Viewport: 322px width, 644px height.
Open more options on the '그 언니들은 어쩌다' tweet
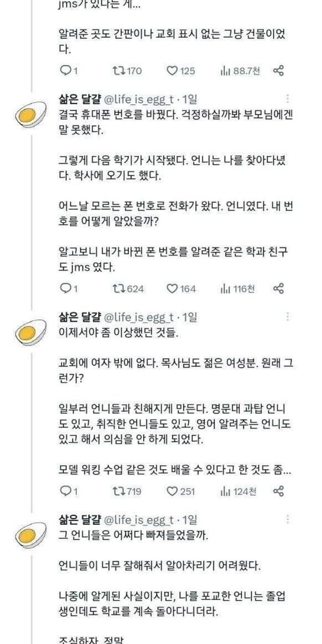(x=287, y=519)
